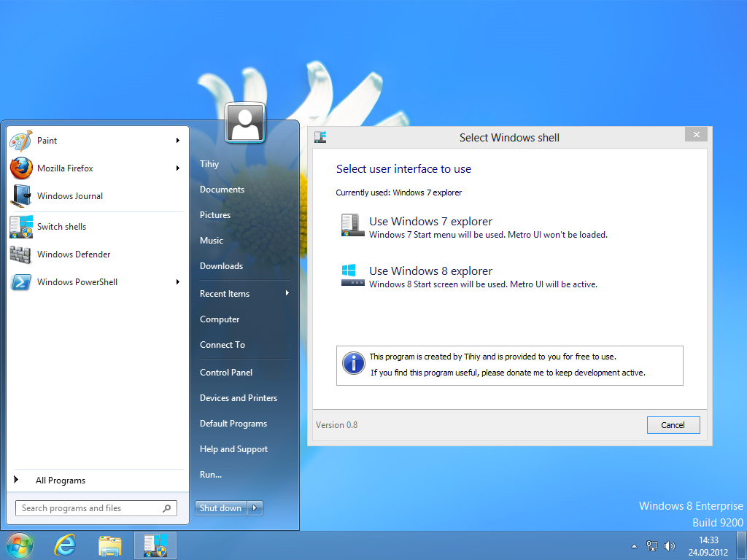The height and width of the screenshot is (560, 747).
Task: Click the Cancel button
Action: click(673, 425)
